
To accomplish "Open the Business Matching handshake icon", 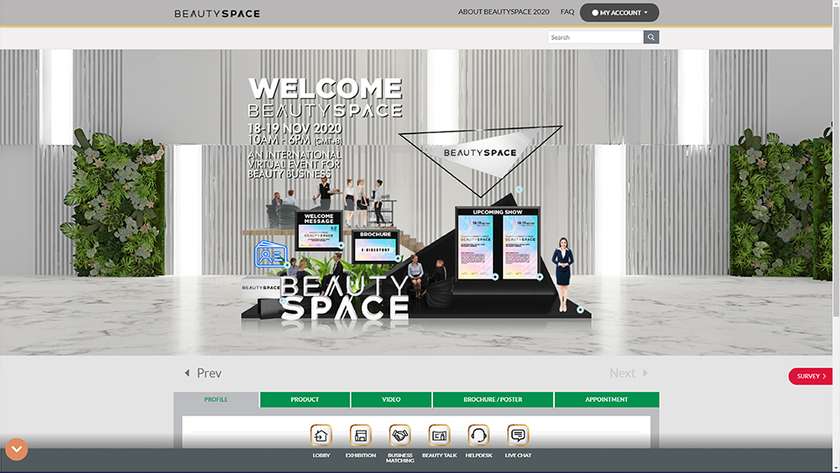I will 400,435.
